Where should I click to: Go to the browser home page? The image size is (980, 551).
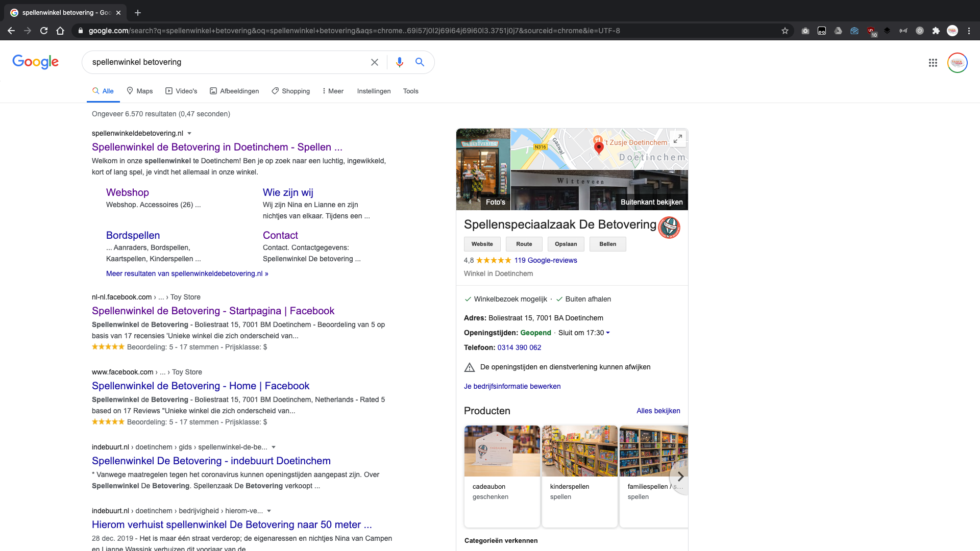coord(60,31)
